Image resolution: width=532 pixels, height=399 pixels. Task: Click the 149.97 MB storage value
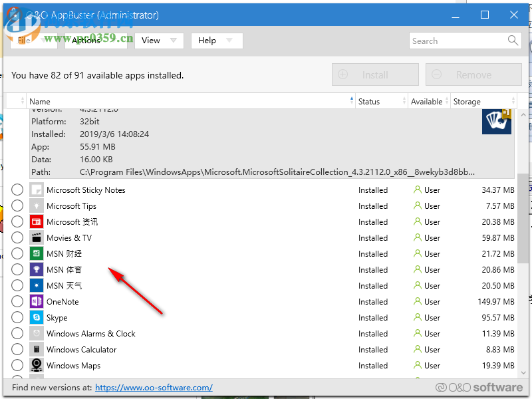pyautogui.click(x=496, y=302)
